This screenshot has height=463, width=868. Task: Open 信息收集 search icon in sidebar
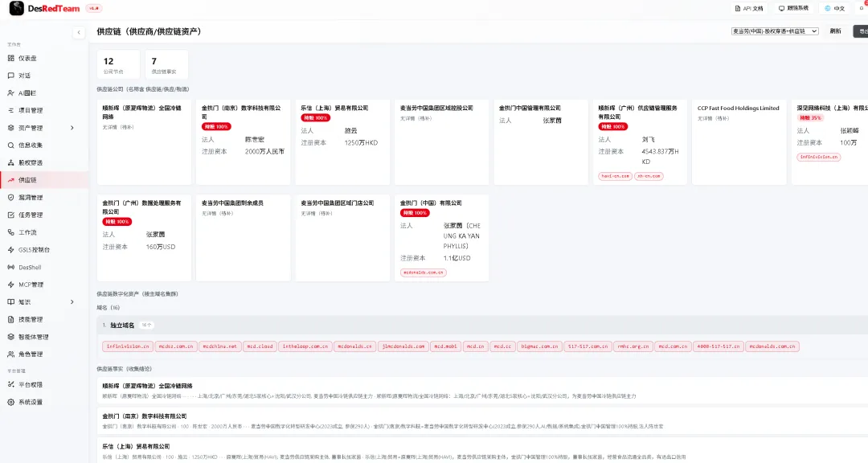[x=11, y=145]
